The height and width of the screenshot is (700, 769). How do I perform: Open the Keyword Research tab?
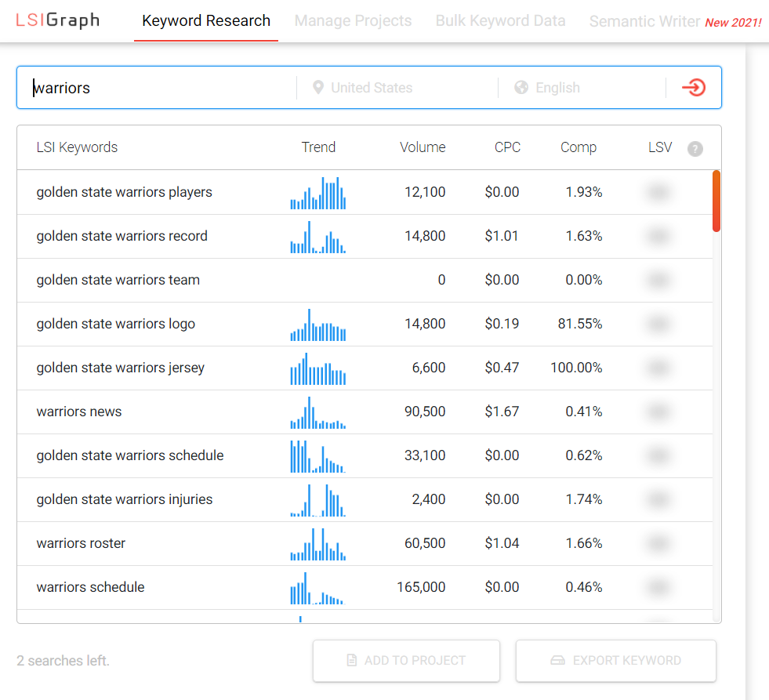(x=206, y=20)
